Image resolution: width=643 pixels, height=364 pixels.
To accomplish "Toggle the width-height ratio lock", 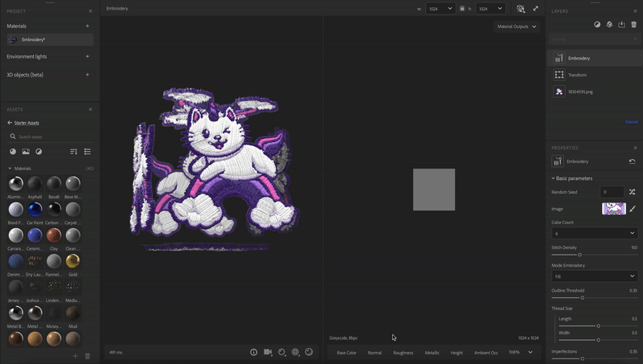I will 462,8.
